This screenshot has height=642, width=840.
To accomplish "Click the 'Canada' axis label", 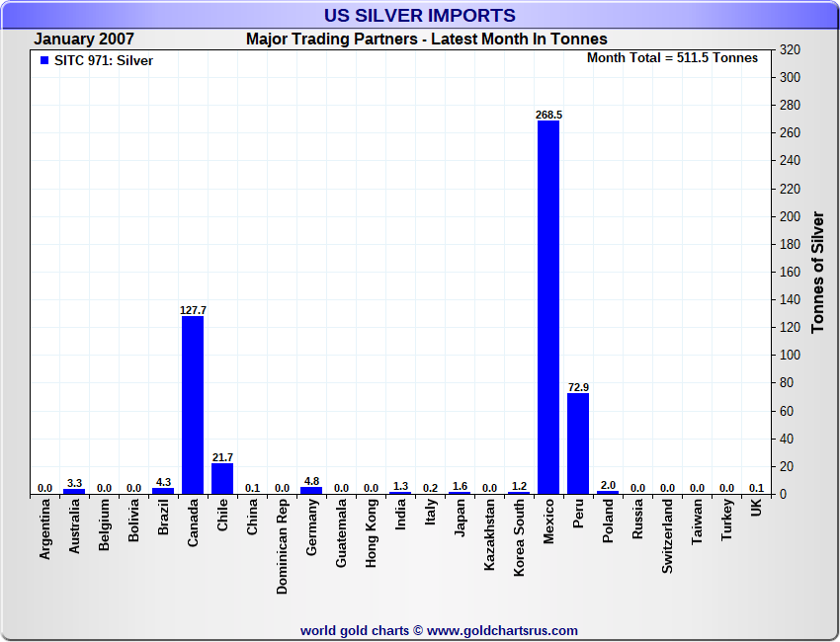I will click(x=193, y=523).
